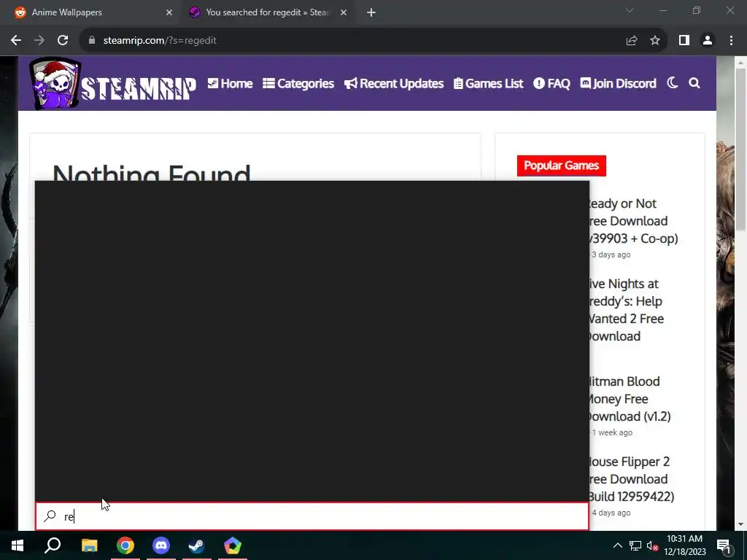This screenshot has height=560, width=747.
Task: Open the Windows Start menu
Action: click(x=18, y=545)
